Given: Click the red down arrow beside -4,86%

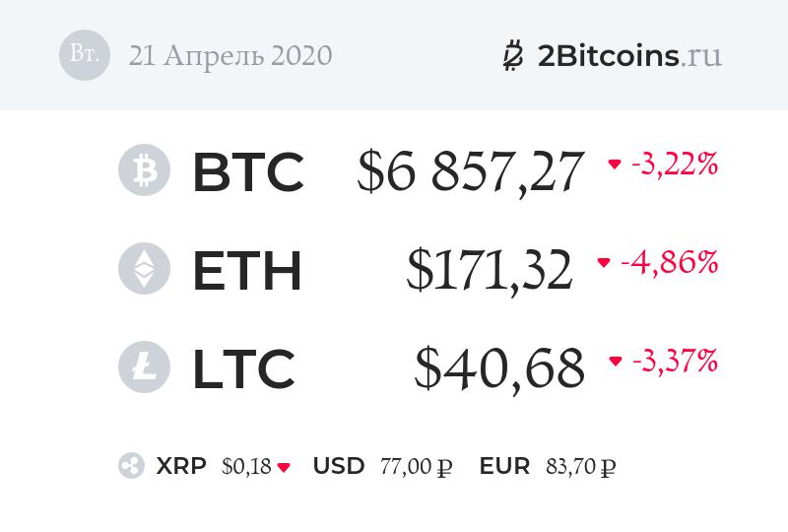Looking at the screenshot, I should coord(604,263).
